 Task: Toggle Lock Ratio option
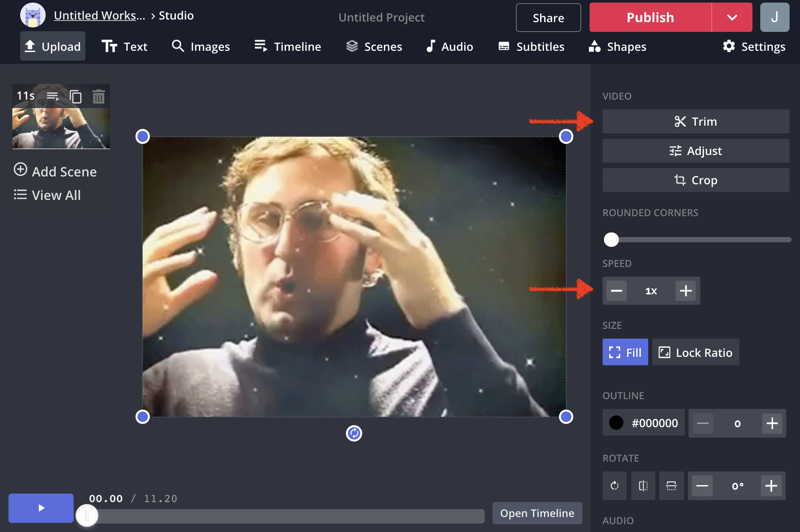coord(695,352)
